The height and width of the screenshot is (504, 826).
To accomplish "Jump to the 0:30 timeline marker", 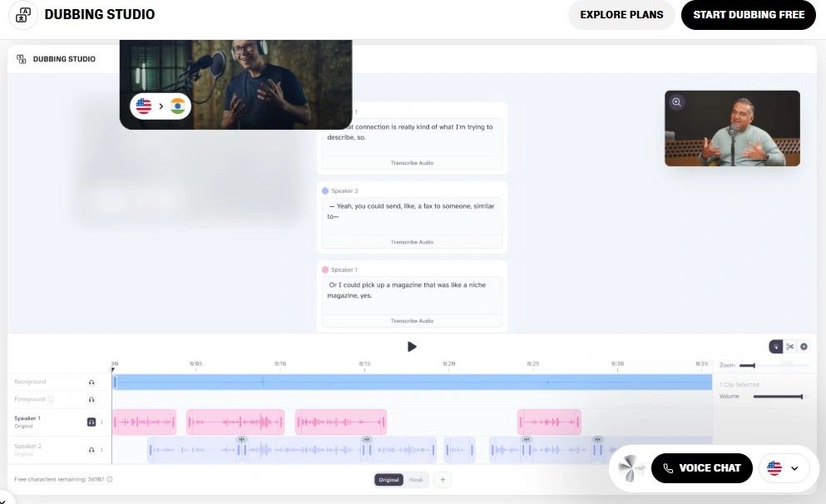I will [617, 364].
